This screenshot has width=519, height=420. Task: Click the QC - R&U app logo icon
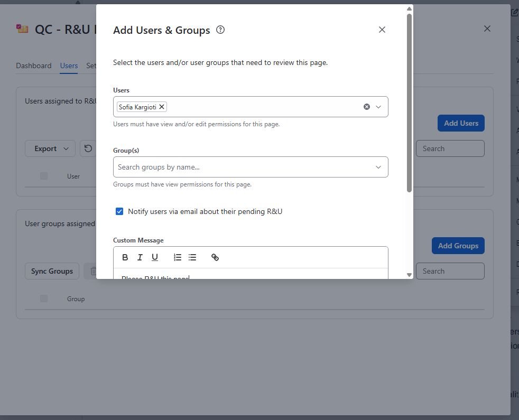pos(22,29)
